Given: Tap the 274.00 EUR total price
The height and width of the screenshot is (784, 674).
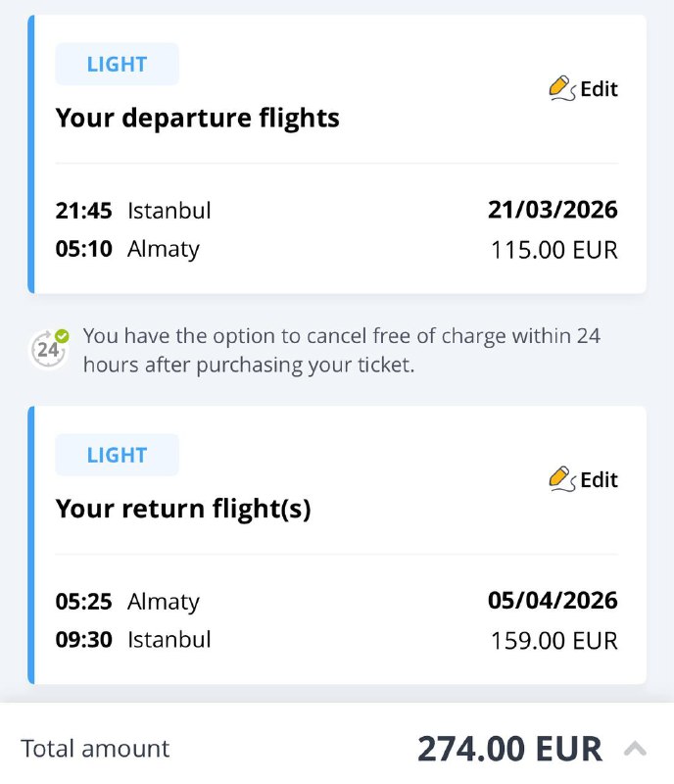Looking at the screenshot, I should point(509,750).
